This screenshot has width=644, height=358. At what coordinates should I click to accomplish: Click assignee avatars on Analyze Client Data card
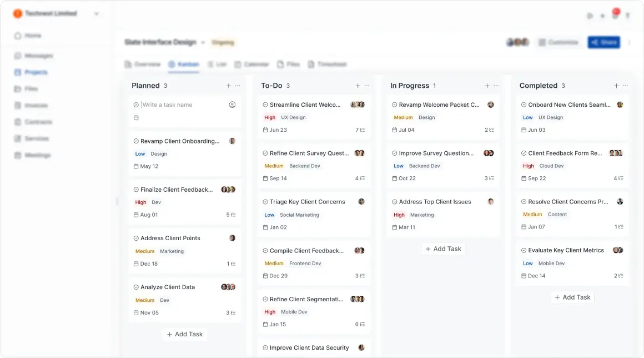[x=228, y=287]
